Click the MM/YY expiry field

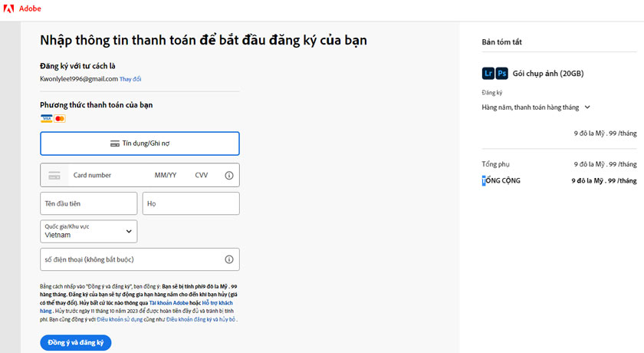(x=166, y=175)
